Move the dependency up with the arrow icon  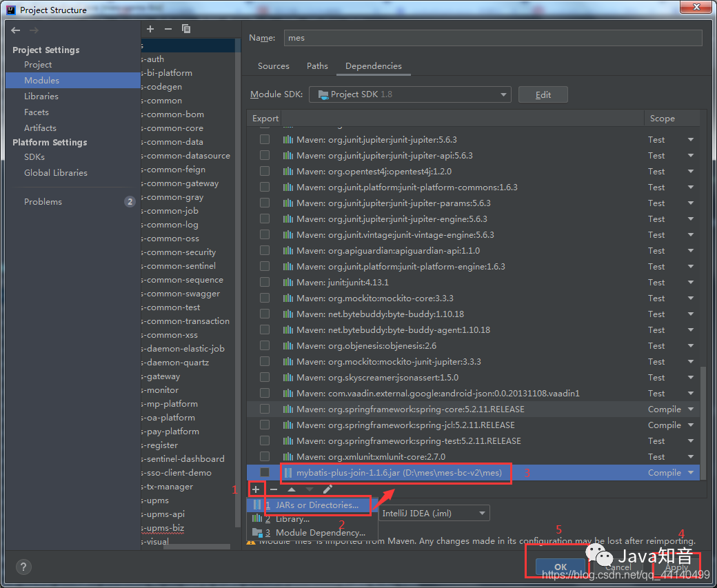[x=291, y=489]
